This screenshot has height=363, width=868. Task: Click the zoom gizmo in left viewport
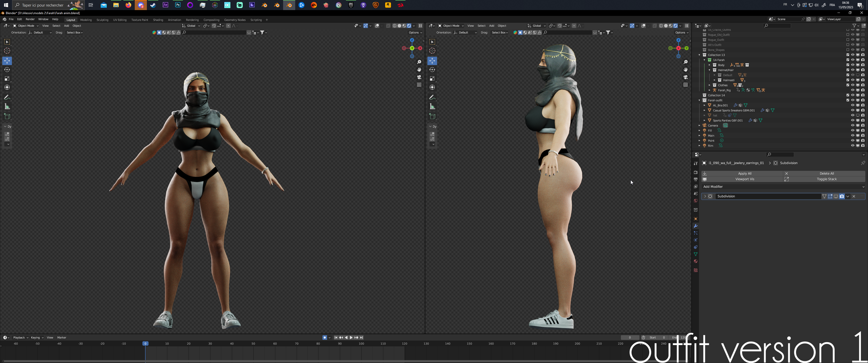(x=419, y=62)
